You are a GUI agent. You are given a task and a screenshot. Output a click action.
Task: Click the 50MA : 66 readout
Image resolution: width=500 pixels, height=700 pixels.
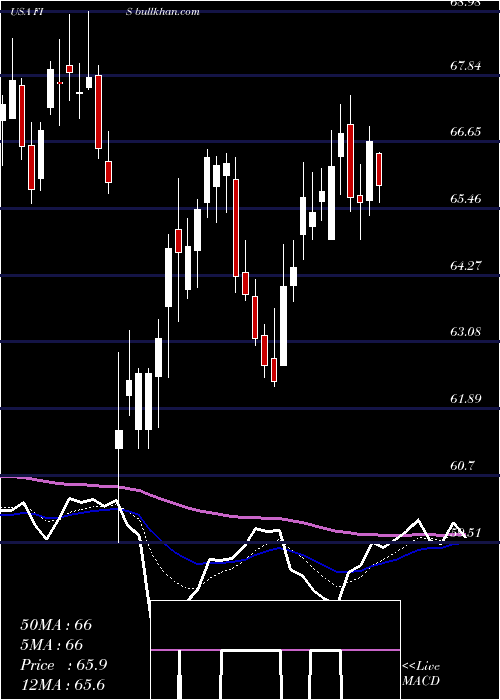point(56,625)
